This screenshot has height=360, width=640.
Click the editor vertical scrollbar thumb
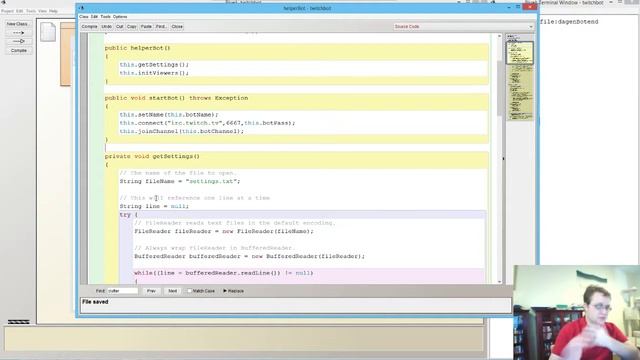[500, 88]
